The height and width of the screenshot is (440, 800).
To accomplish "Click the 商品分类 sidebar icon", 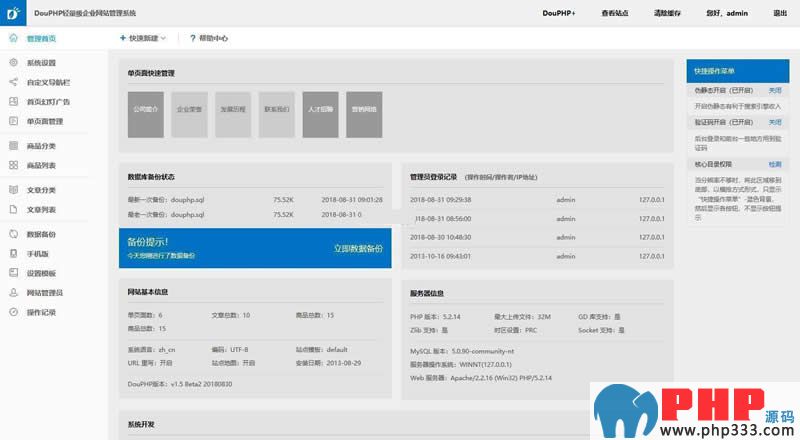I will [x=13, y=145].
